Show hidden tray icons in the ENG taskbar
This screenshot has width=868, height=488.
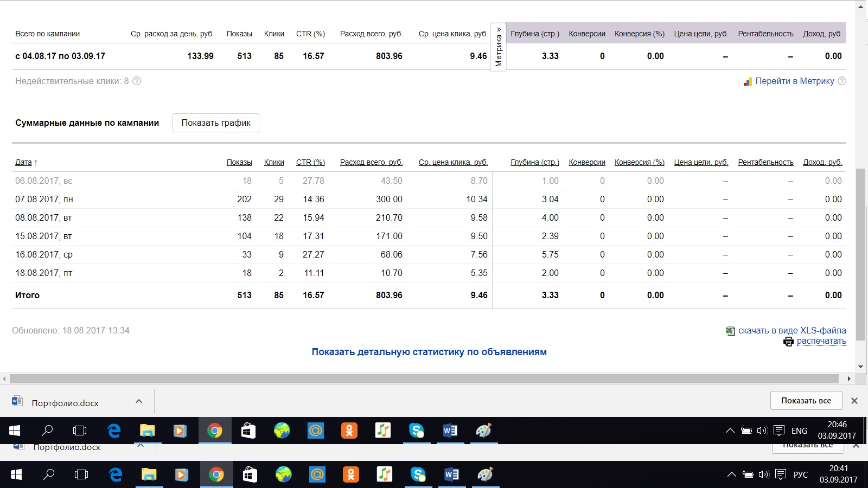tap(730, 431)
